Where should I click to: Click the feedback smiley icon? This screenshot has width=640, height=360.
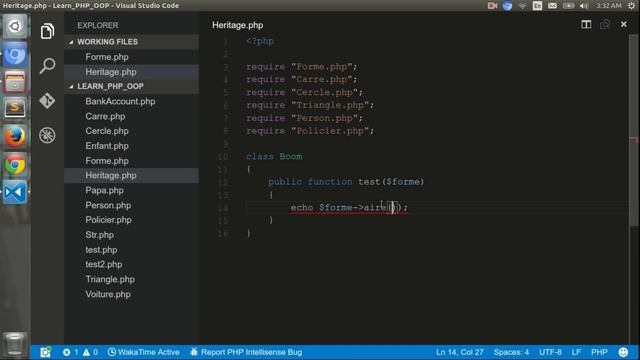click(623, 352)
